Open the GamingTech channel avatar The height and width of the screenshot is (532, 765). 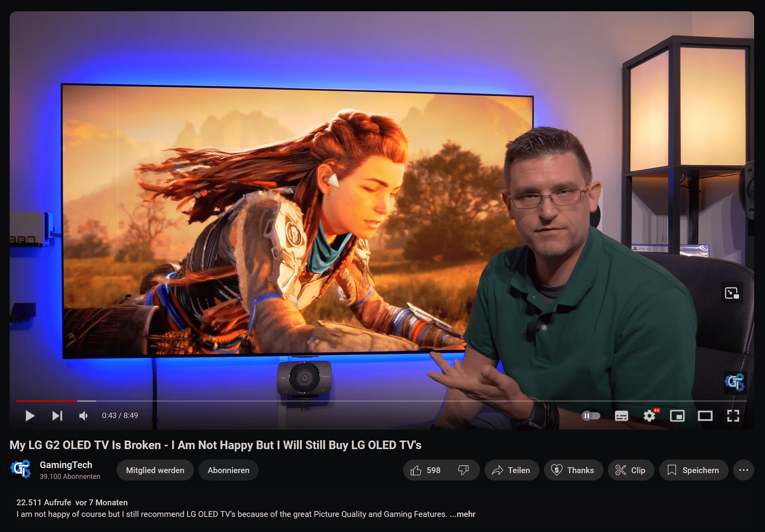21,469
